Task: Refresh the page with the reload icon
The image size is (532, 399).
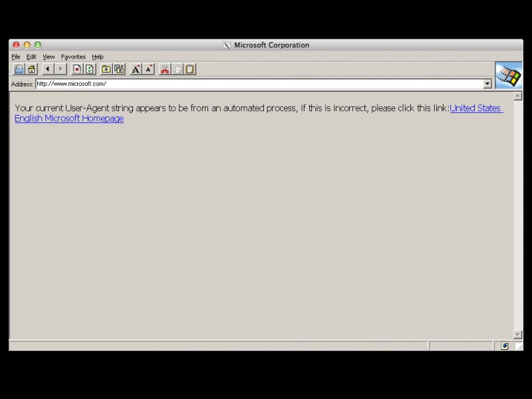Action: click(x=90, y=69)
